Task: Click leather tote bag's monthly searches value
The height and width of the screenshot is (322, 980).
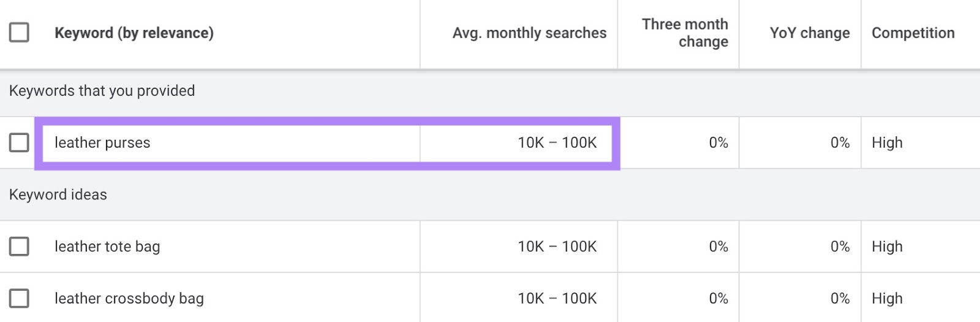Action: coord(557,247)
